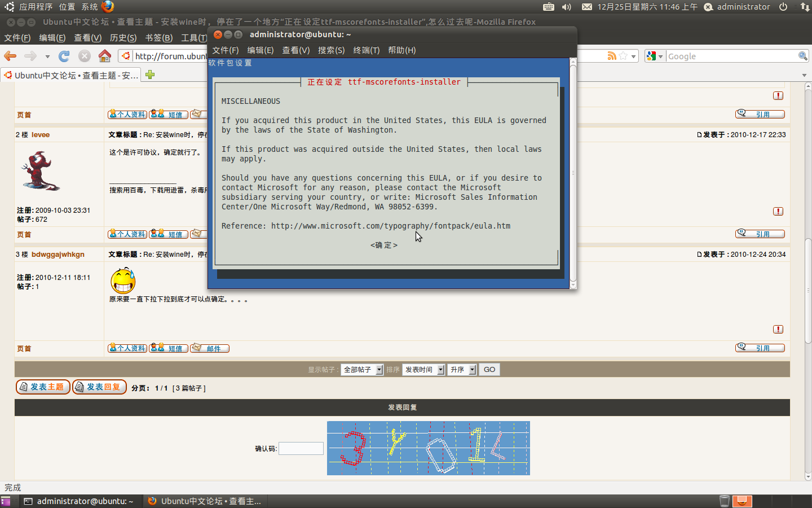Open the volume speaker indicator
The height and width of the screenshot is (508, 812).
pyautogui.click(x=567, y=7)
